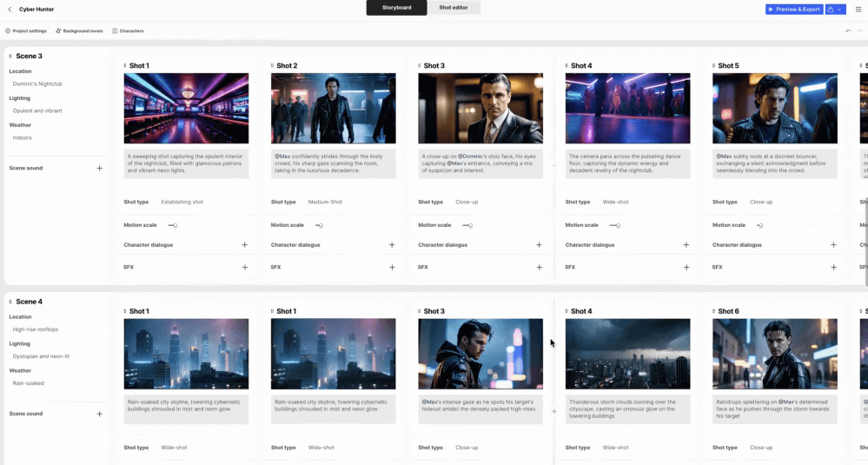Select the Storyboard tab
This screenshot has height=465, width=868.
[x=396, y=8]
